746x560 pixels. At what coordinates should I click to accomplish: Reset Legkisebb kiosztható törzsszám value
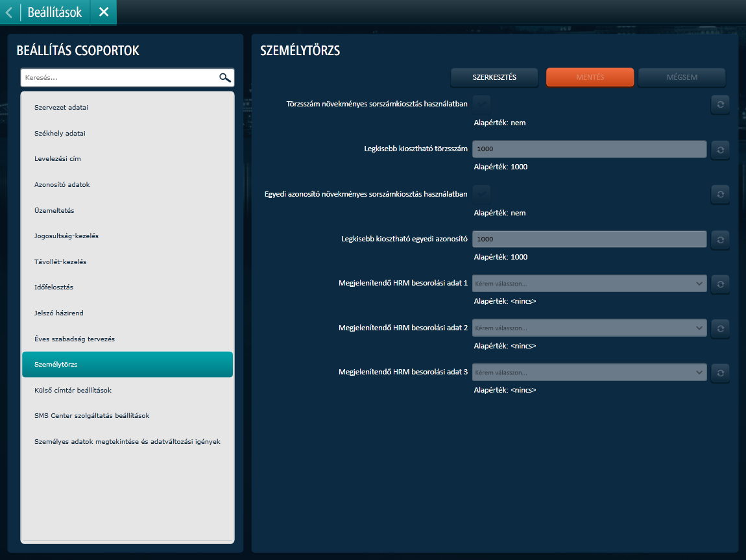[720, 149]
